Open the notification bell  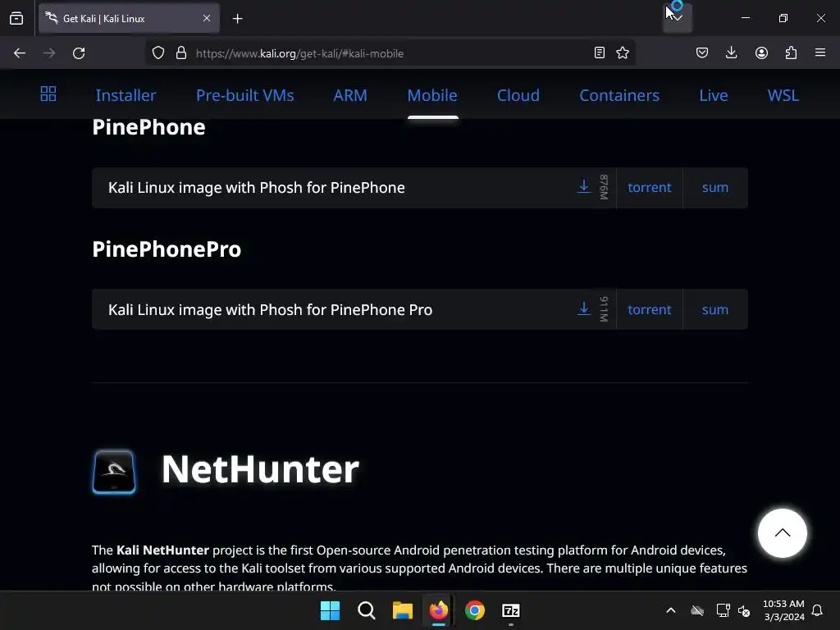[818, 610]
